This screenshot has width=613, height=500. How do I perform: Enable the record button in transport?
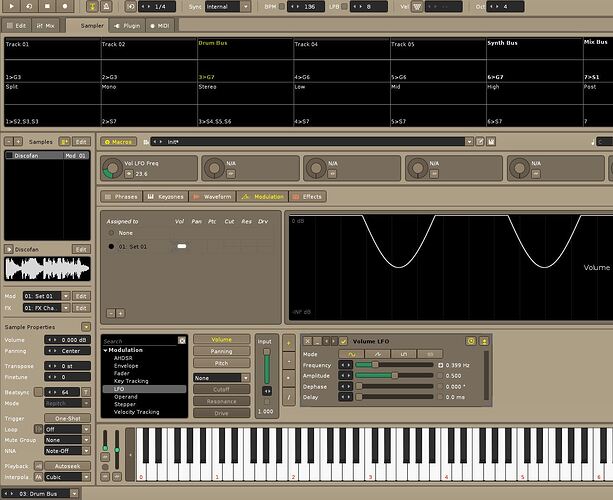pos(65,6)
